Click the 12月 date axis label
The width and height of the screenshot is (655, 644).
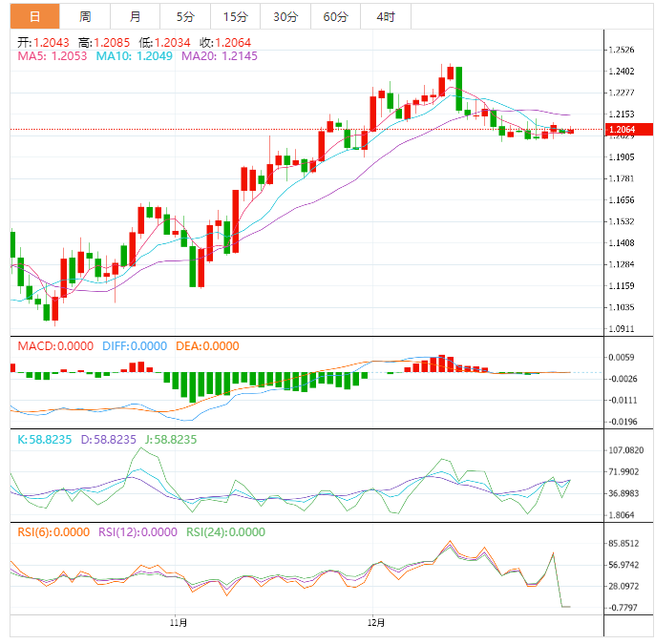pyautogui.click(x=376, y=623)
